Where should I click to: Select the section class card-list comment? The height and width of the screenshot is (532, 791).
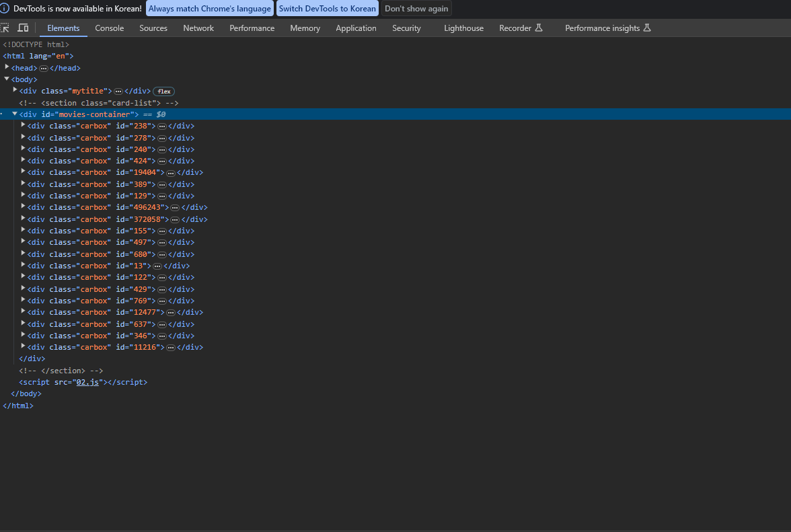click(x=99, y=103)
